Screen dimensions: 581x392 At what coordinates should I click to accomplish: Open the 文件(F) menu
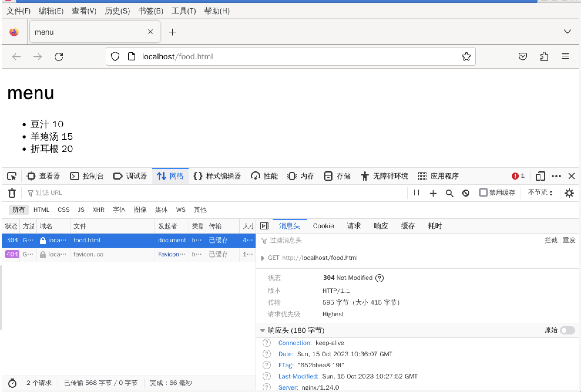(19, 11)
